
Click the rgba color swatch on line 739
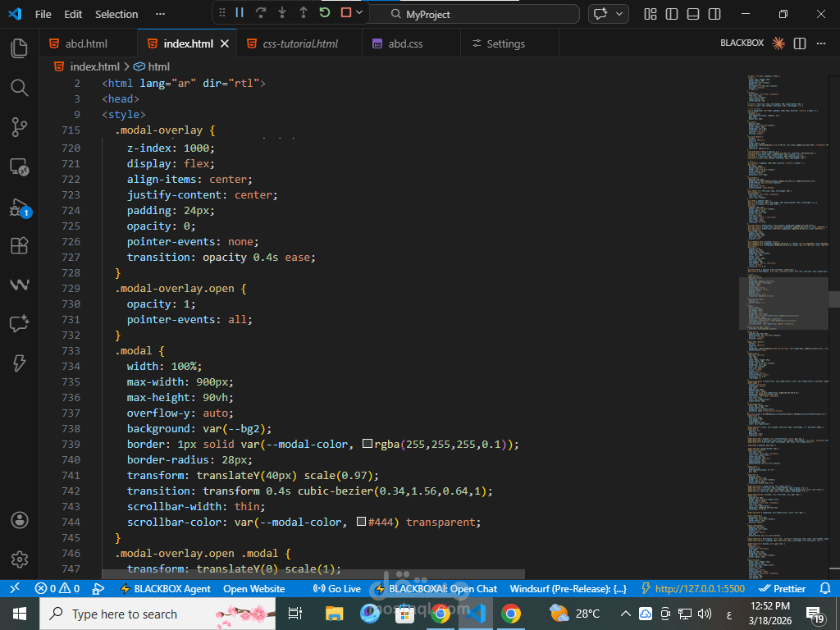point(367,444)
